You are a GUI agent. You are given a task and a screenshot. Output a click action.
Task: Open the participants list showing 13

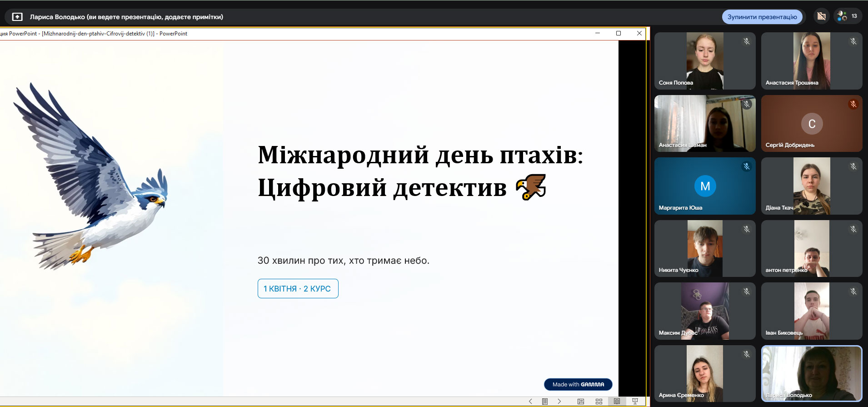(848, 16)
